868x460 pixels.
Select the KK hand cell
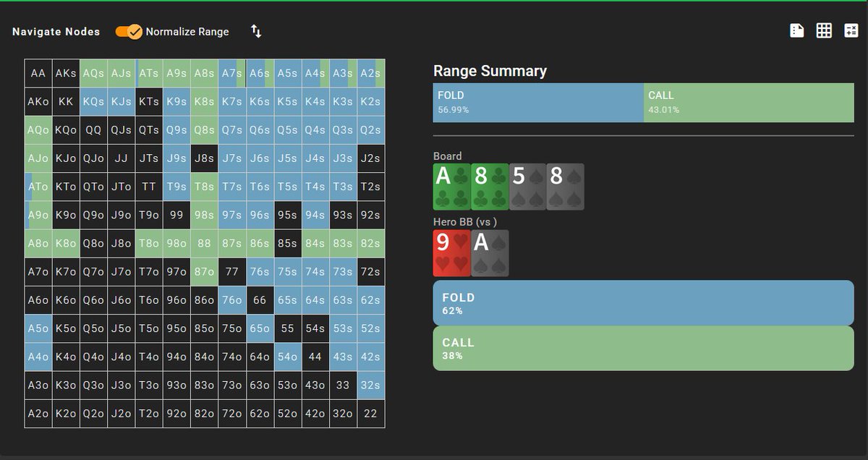[66, 101]
